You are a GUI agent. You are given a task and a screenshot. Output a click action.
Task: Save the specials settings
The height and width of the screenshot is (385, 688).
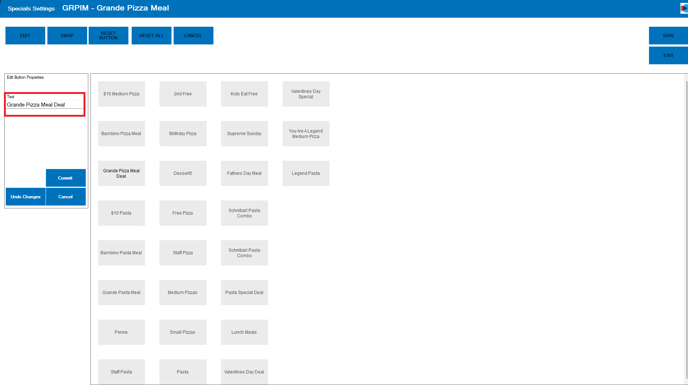tap(668, 36)
